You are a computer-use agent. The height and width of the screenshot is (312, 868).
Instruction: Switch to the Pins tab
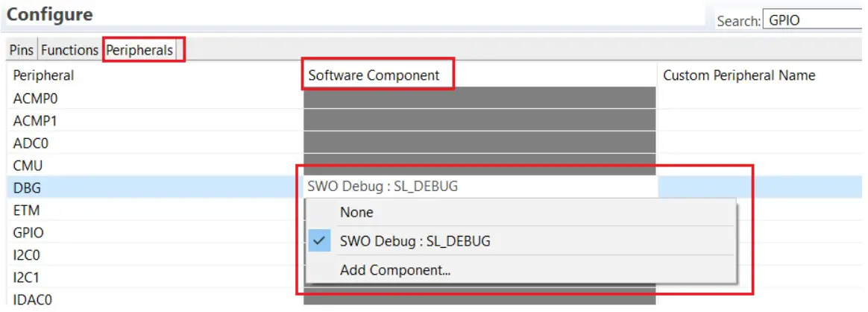[21, 51]
